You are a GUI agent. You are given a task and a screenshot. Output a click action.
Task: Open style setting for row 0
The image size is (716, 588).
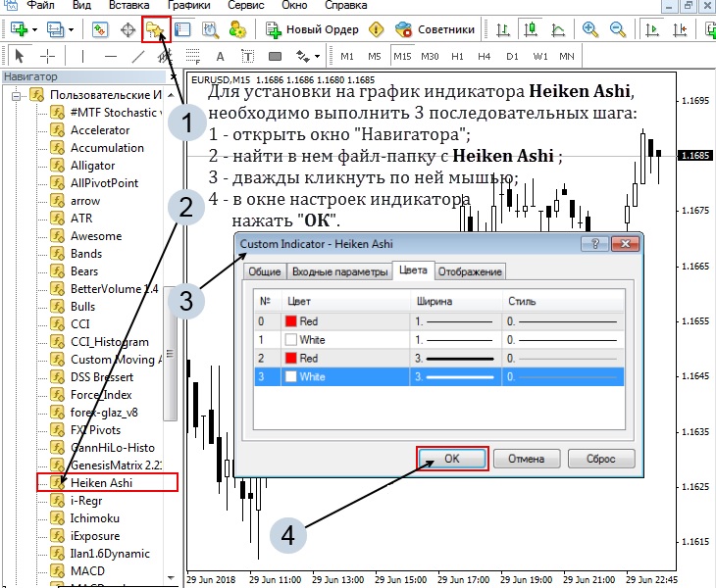(563, 321)
